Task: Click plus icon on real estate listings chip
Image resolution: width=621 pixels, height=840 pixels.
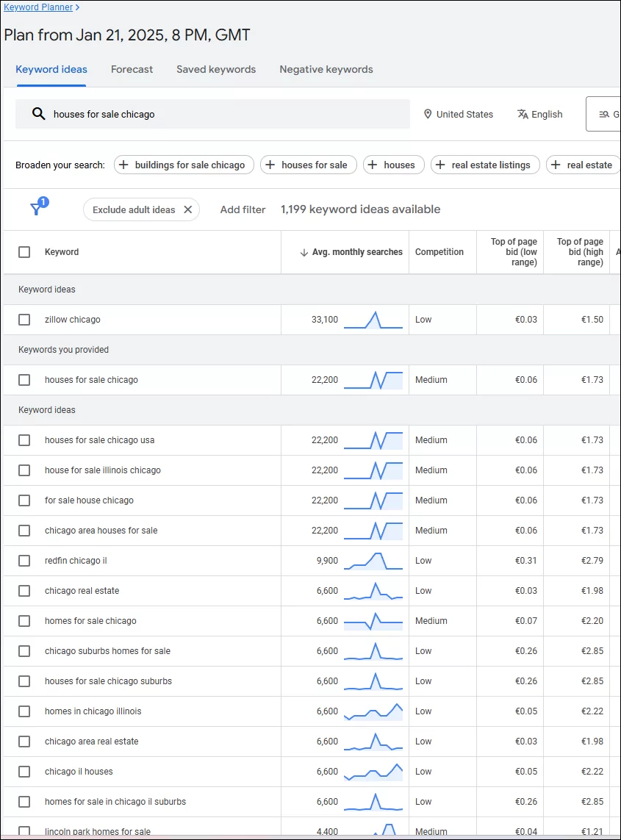Action: 440,165
